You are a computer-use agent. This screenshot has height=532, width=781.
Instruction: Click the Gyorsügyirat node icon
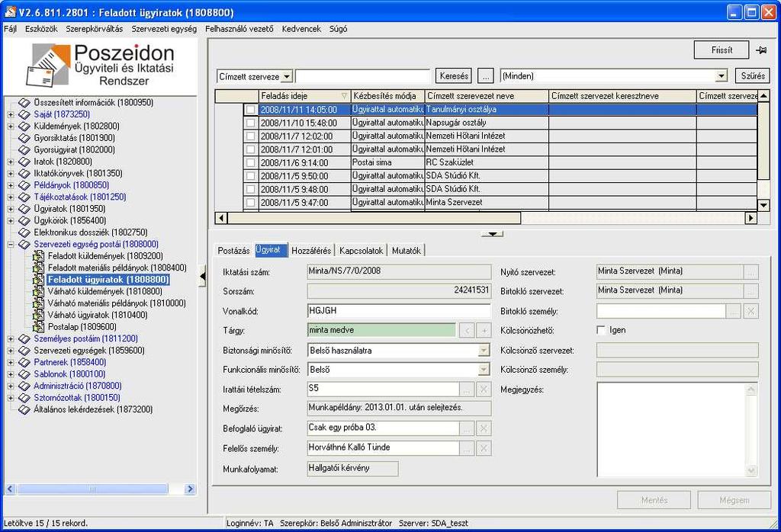(x=24, y=150)
